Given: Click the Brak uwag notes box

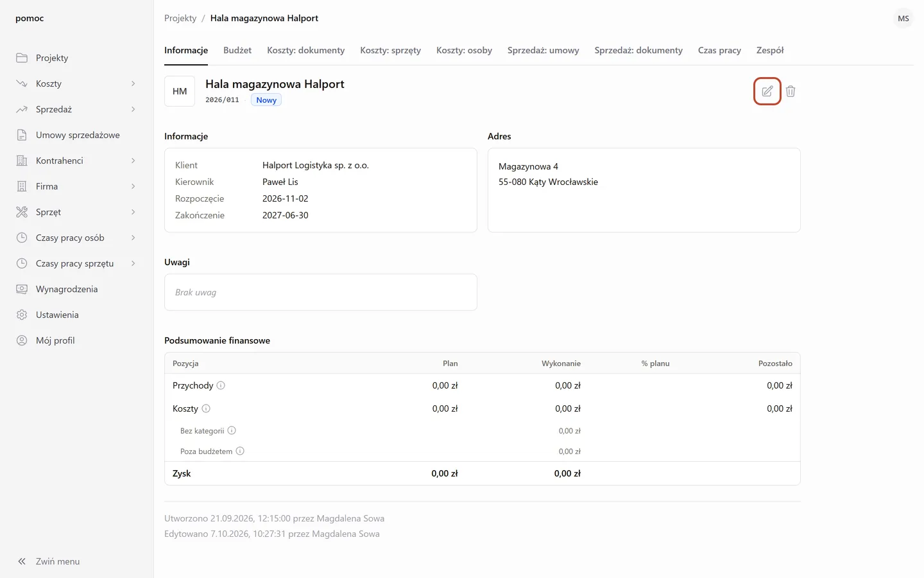Looking at the screenshot, I should click(321, 292).
